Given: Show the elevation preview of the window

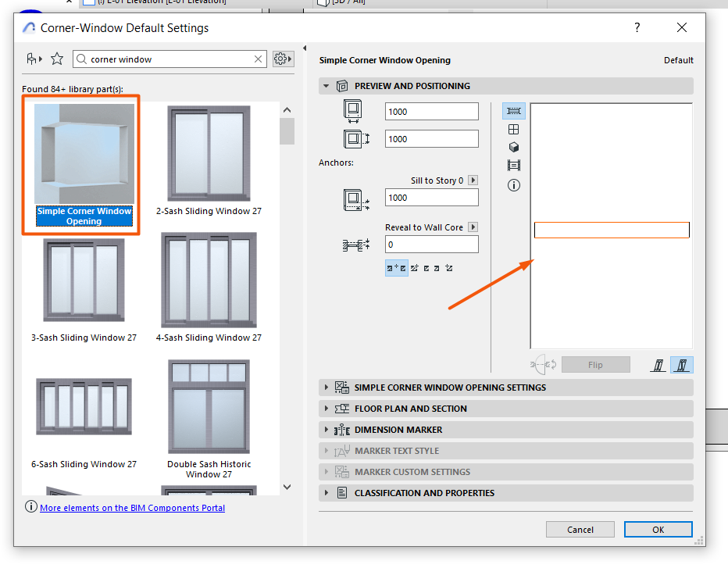Looking at the screenshot, I should (x=514, y=165).
